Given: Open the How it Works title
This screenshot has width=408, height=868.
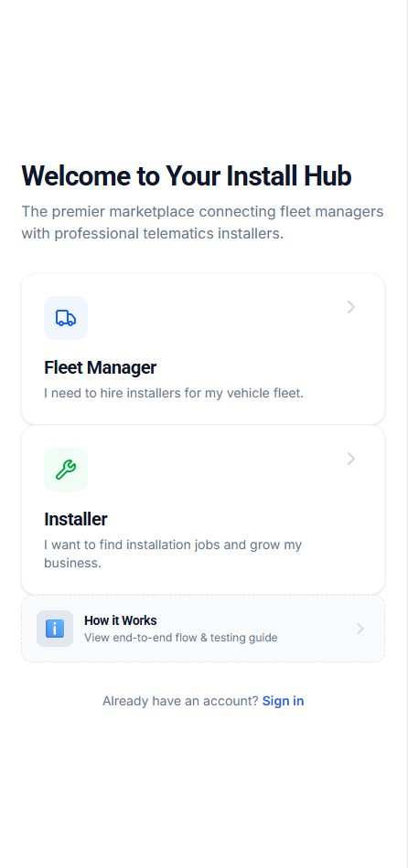Looking at the screenshot, I should (x=120, y=620).
